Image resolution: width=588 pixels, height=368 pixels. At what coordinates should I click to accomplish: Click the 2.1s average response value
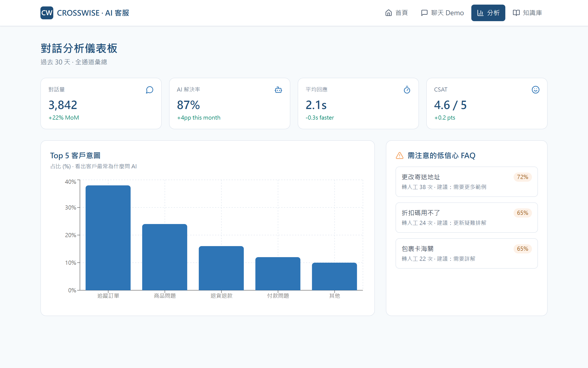[x=316, y=105]
